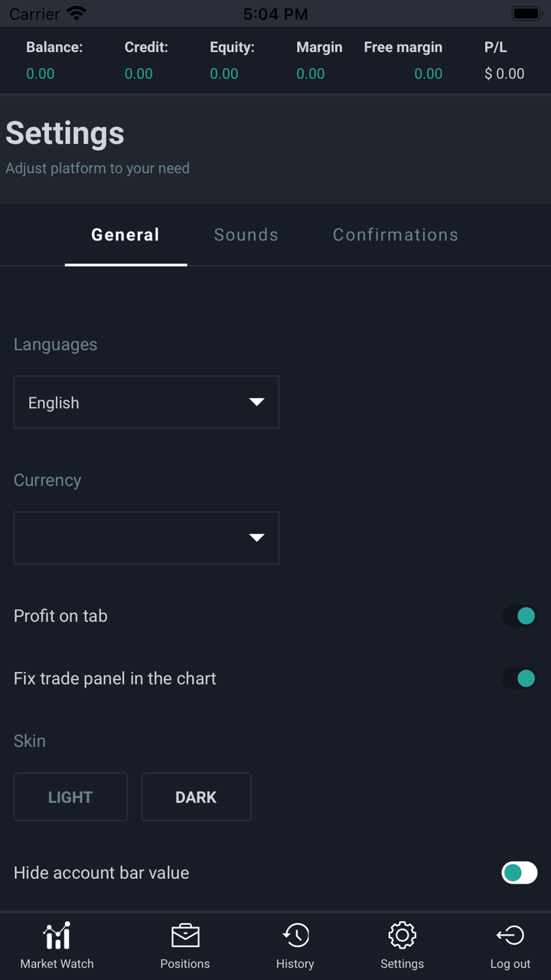Tap the P/L value in account bar
Image resolution: width=551 pixels, height=980 pixels.
click(x=504, y=74)
